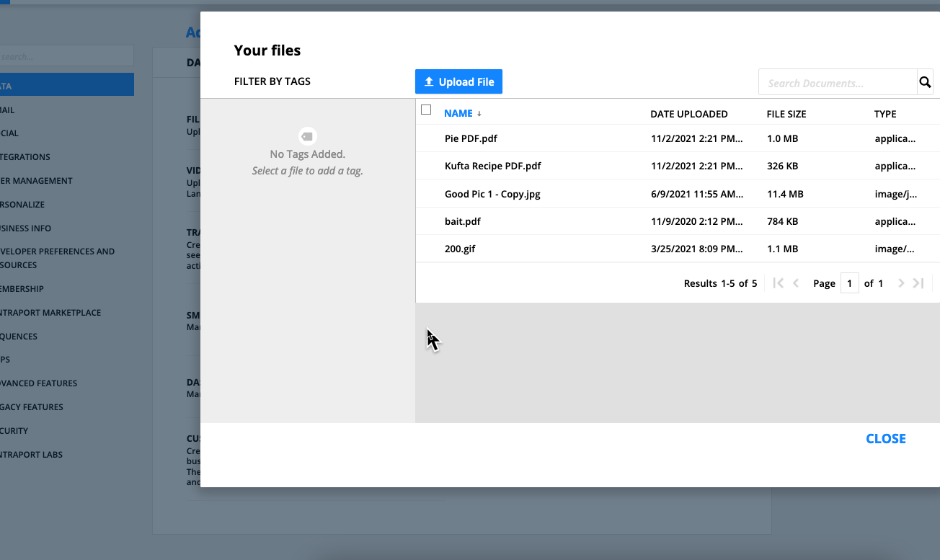Viewport: 940px width, 560px height.
Task: Close the Your files dialog
Action: (x=885, y=439)
